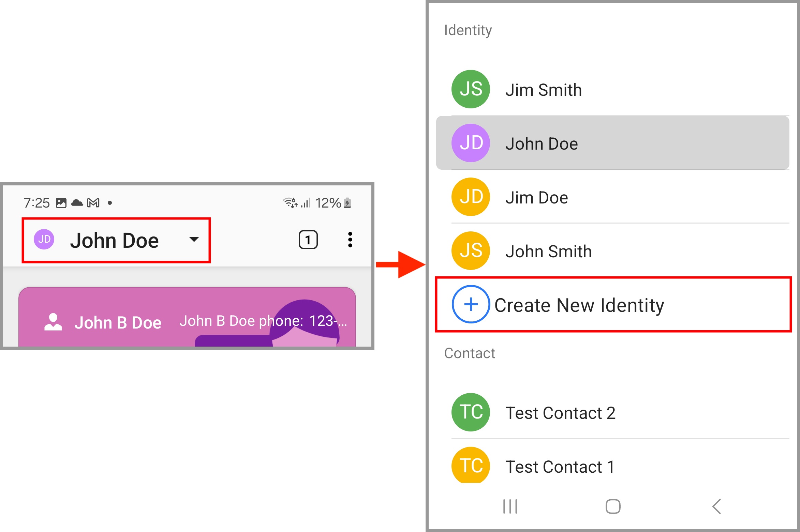The width and height of the screenshot is (800, 532).
Task: Click Jim Smith's green JS avatar
Action: pos(470,89)
